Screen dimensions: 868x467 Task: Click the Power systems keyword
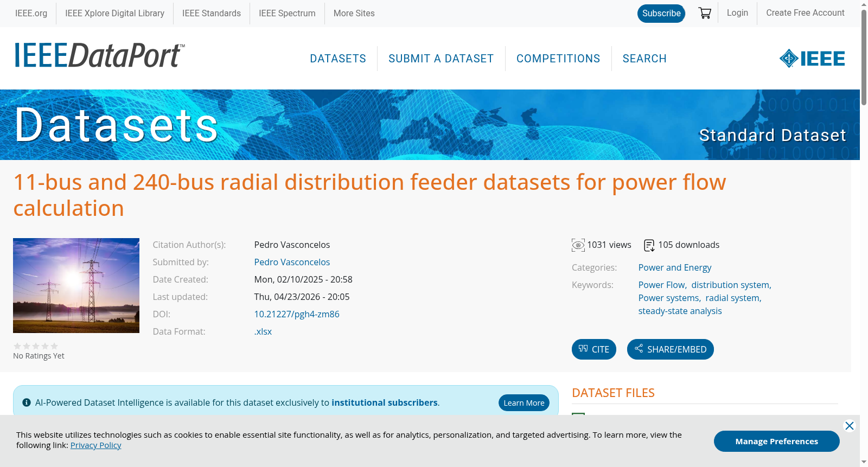point(668,298)
